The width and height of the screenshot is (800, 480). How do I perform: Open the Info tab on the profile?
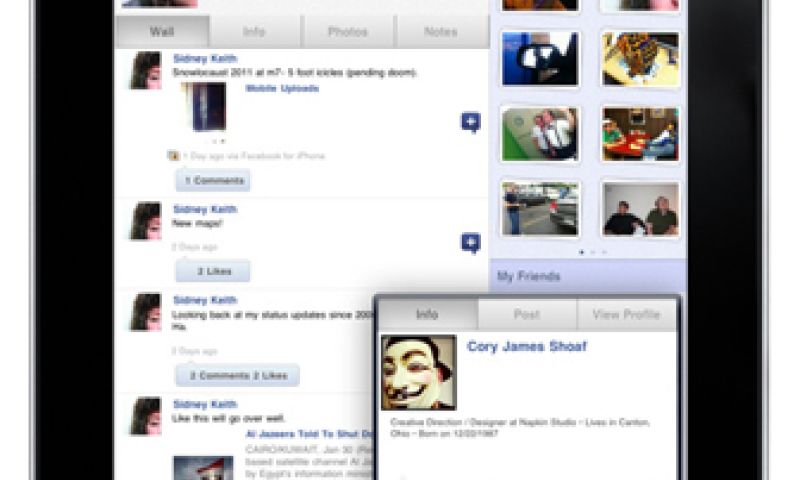pyautogui.click(x=254, y=32)
